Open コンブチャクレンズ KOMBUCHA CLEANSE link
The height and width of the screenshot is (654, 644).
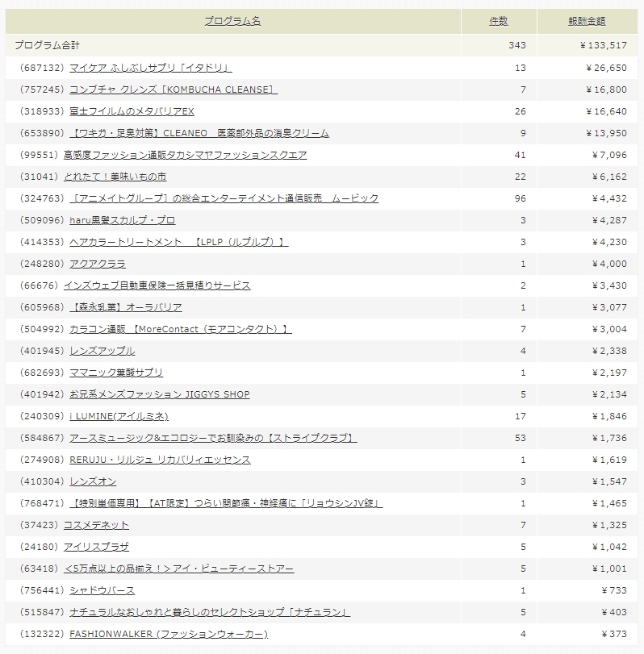pos(174,90)
